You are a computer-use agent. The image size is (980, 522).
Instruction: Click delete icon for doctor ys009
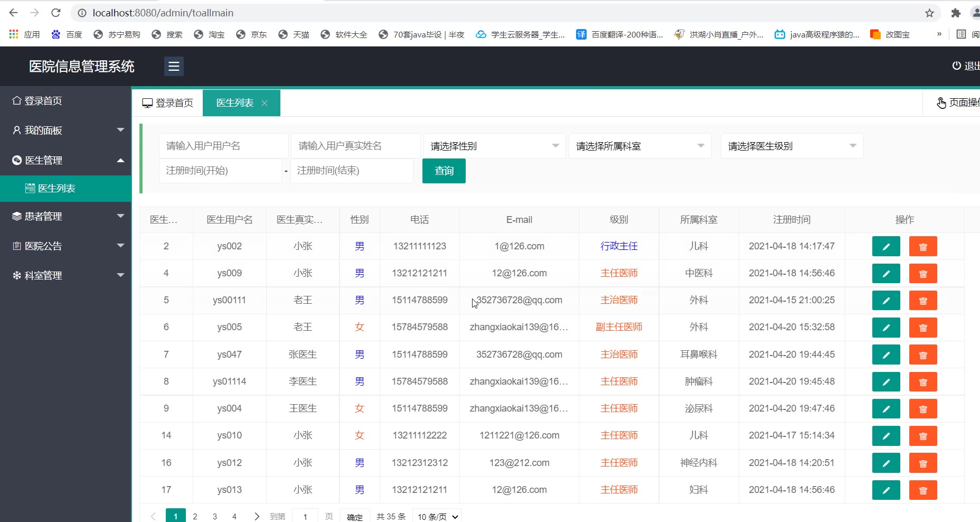[x=922, y=274]
